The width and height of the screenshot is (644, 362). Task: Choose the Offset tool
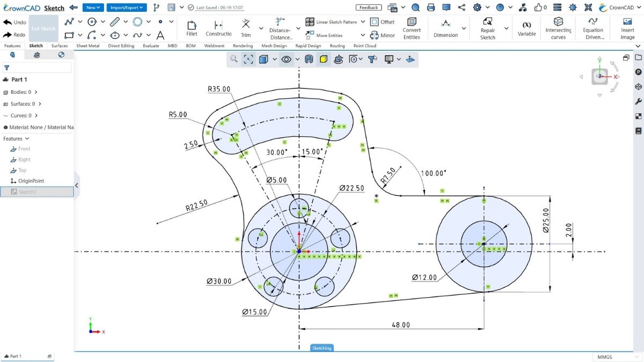[x=382, y=22]
